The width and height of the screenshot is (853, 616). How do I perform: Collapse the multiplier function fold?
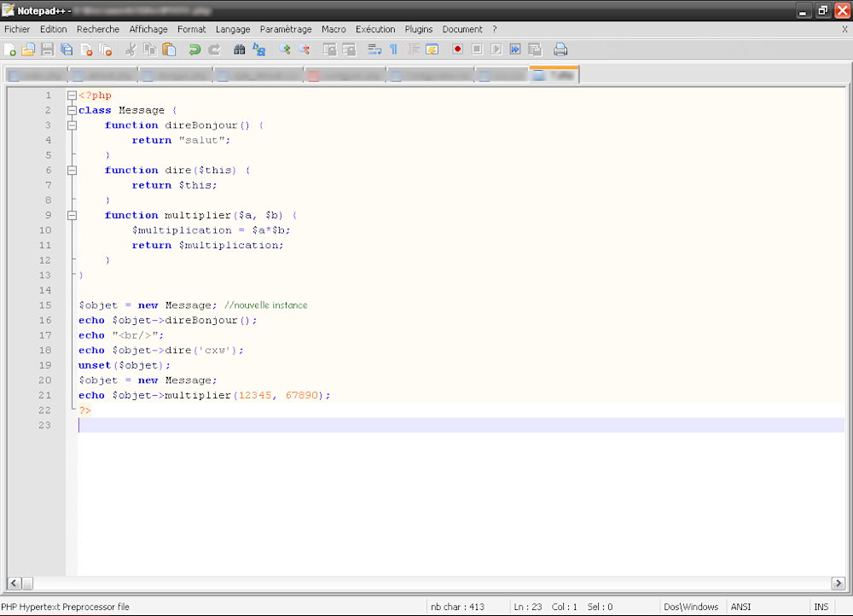click(x=72, y=215)
